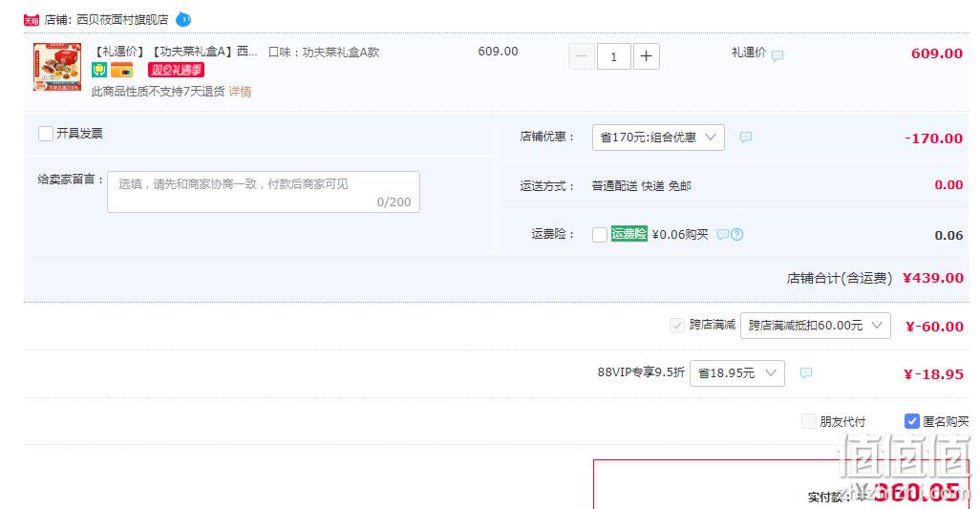Screen dimensions: 980x509
Task: Click the question mark help icon for 运费险
Action: click(736, 235)
